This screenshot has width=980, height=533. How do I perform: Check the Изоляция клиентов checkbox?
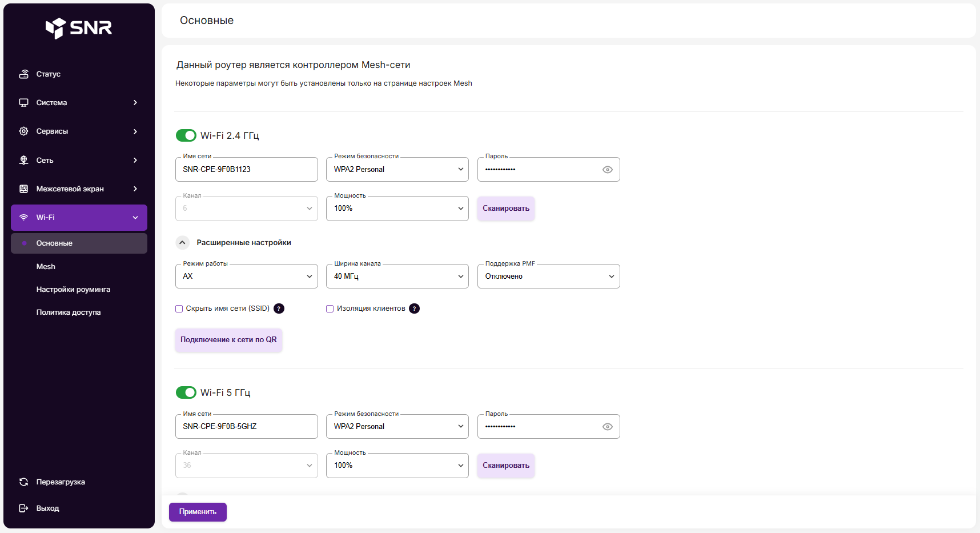click(x=330, y=309)
